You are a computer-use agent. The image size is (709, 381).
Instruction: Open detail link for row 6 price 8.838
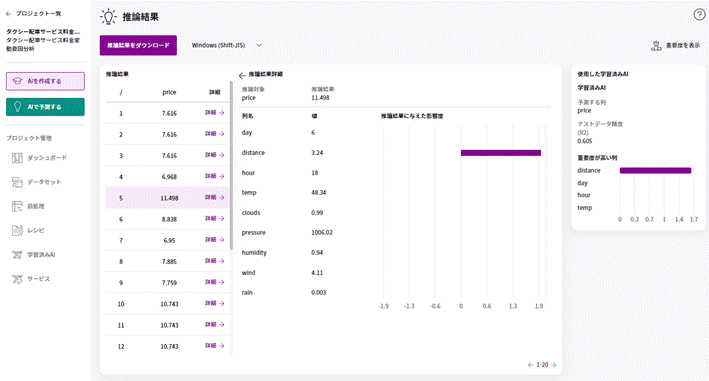pos(214,219)
